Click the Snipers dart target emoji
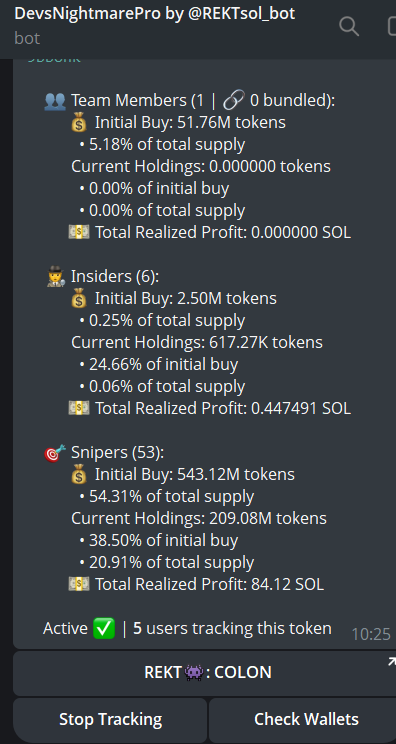The image size is (396, 744). [x=55, y=453]
